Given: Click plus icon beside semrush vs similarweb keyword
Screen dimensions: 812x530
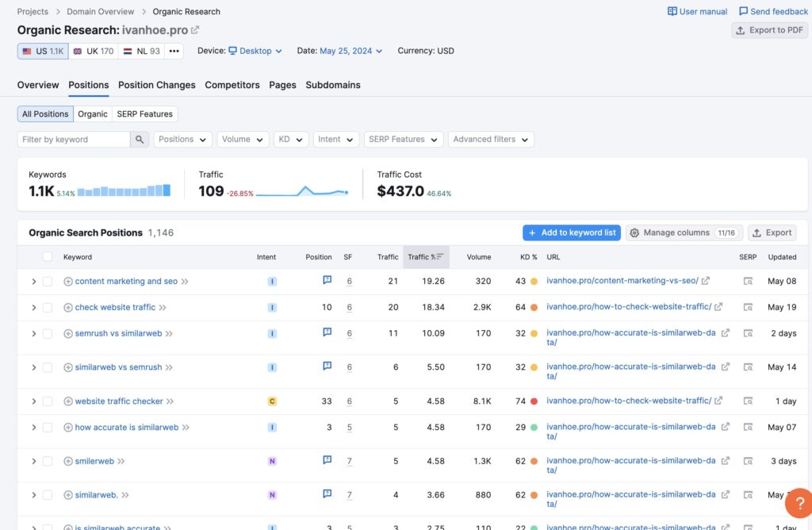Looking at the screenshot, I should tap(68, 334).
